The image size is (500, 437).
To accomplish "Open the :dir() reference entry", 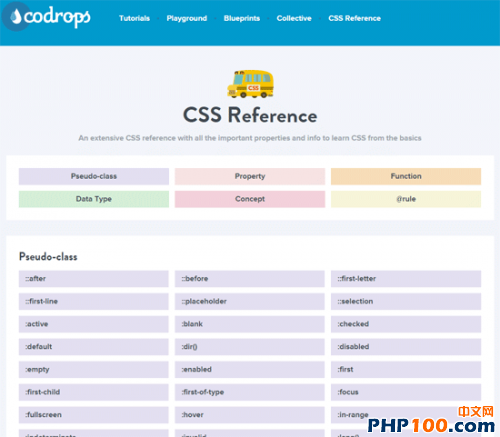I will coord(250,347).
